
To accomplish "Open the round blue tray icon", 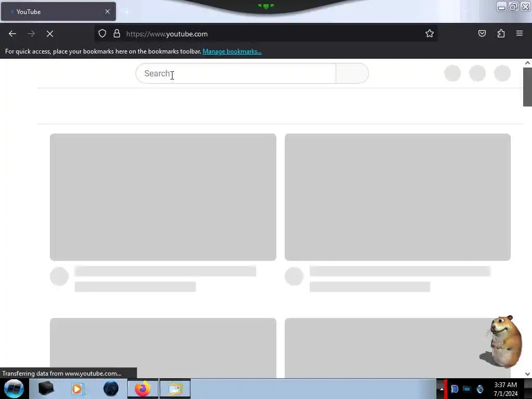I will (480, 389).
